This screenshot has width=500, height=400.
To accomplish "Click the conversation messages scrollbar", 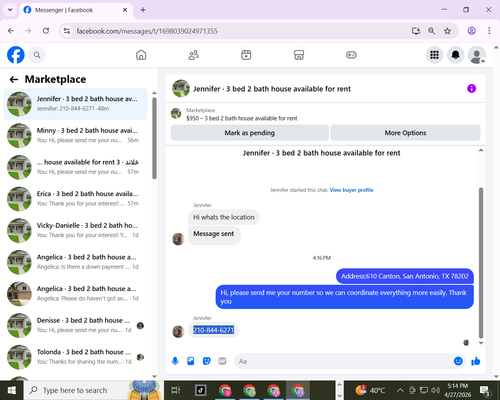I will [481, 263].
